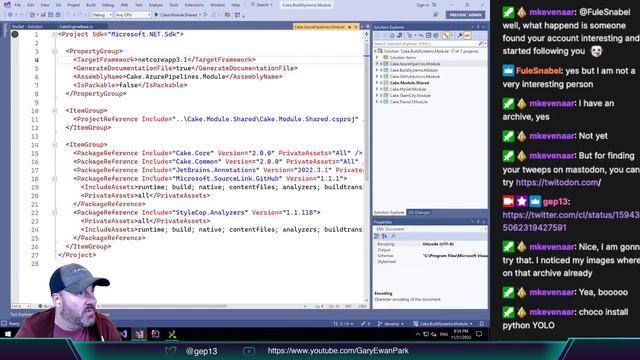
Task: Open the Analyze menu
Action: coord(156,5)
